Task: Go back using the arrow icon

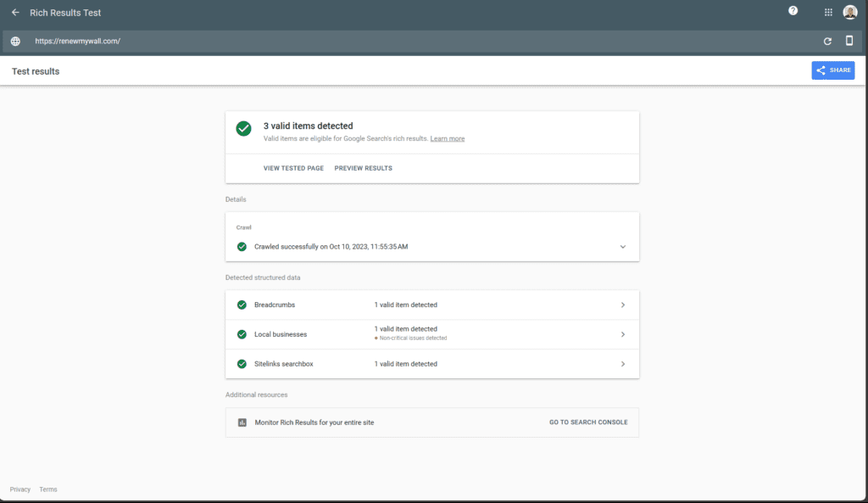Action: point(15,12)
